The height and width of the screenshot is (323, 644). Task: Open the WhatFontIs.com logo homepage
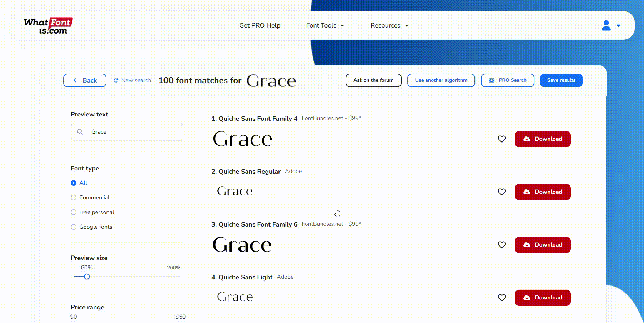[48, 26]
